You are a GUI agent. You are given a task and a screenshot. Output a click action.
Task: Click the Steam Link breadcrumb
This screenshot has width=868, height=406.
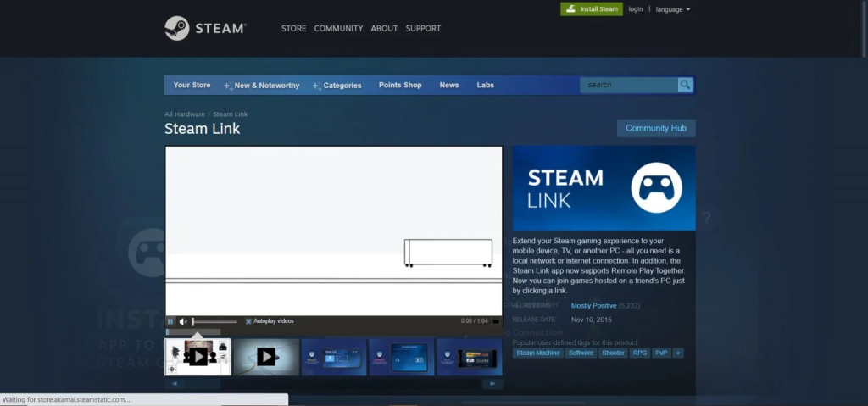[x=231, y=114]
